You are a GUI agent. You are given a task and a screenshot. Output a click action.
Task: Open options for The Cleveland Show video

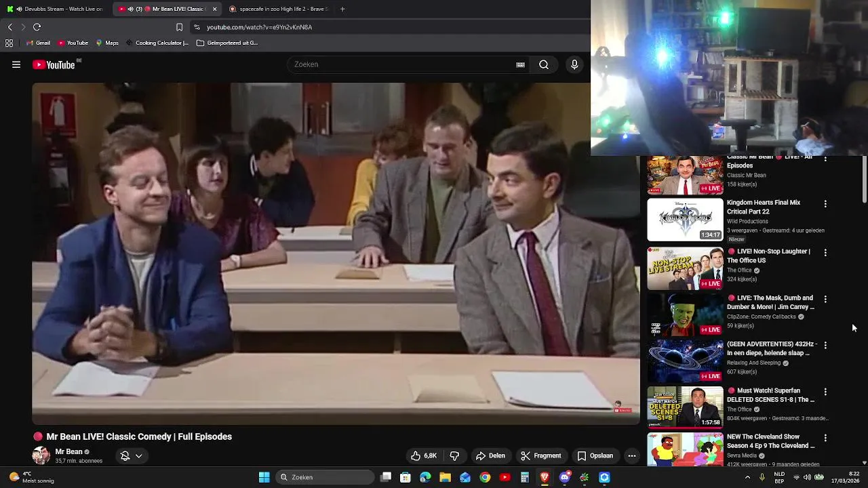pos(825,438)
